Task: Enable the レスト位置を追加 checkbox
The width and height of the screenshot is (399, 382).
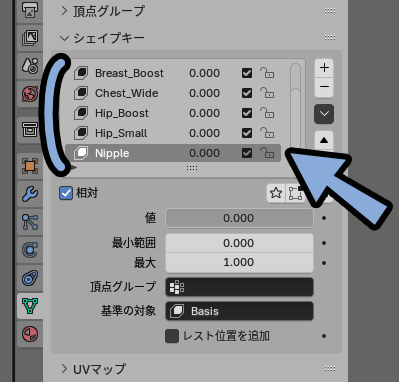Action: [172, 336]
